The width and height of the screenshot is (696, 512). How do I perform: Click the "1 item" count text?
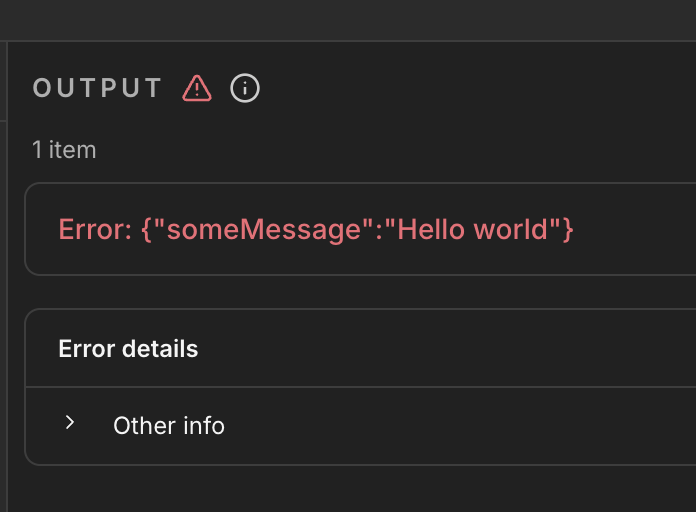(x=64, y=150)
